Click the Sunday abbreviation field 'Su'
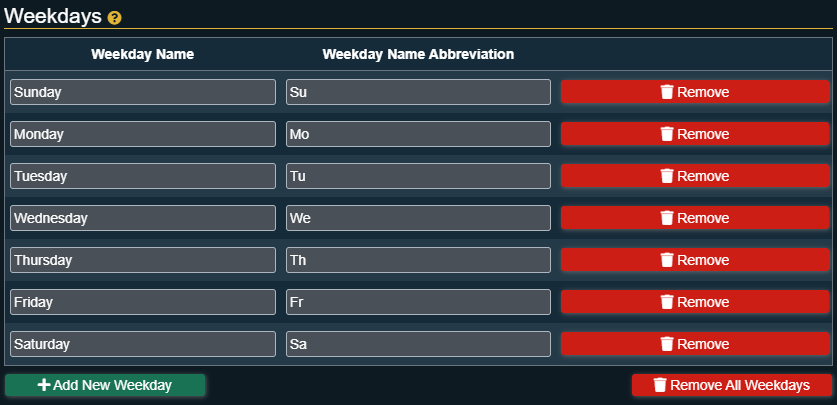837x405 pixels. (418, 92)
